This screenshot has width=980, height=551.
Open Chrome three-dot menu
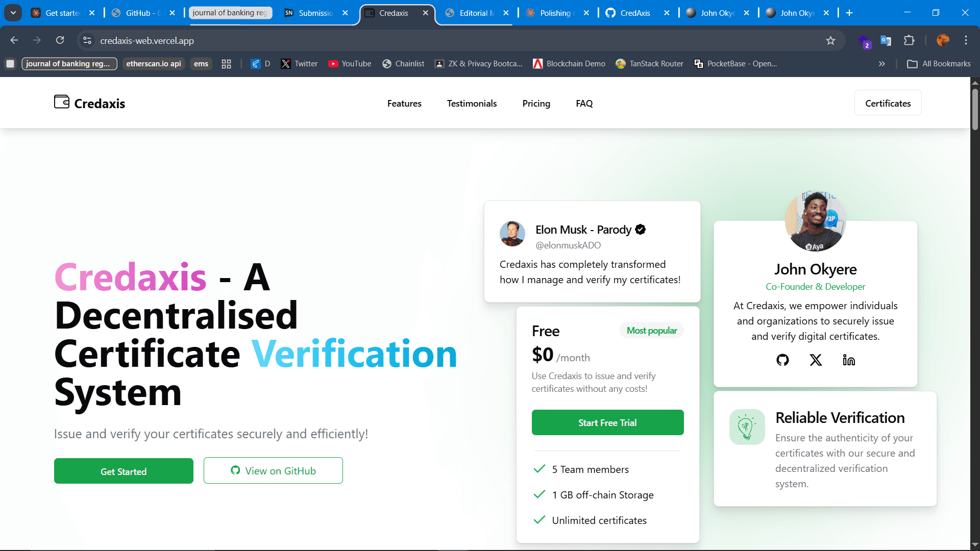pos(966,40)
